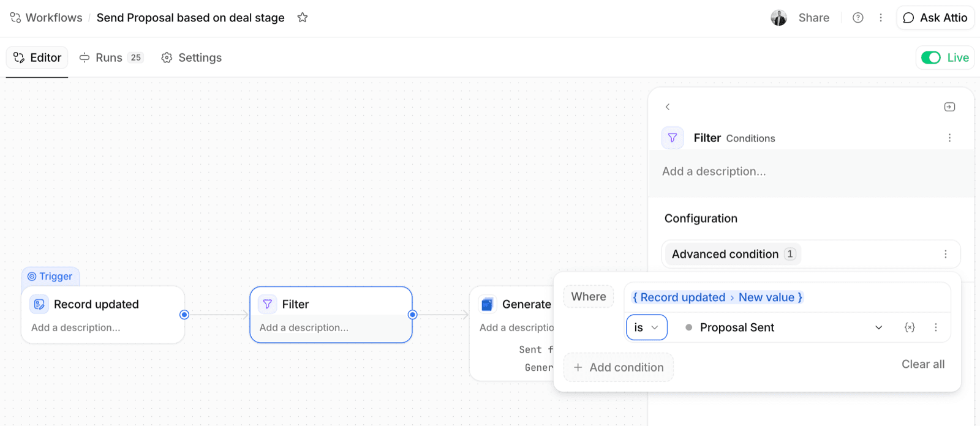Screen dimensions: 980x426
Task: Select the Record updated trigger node
Action: [103, 315]
